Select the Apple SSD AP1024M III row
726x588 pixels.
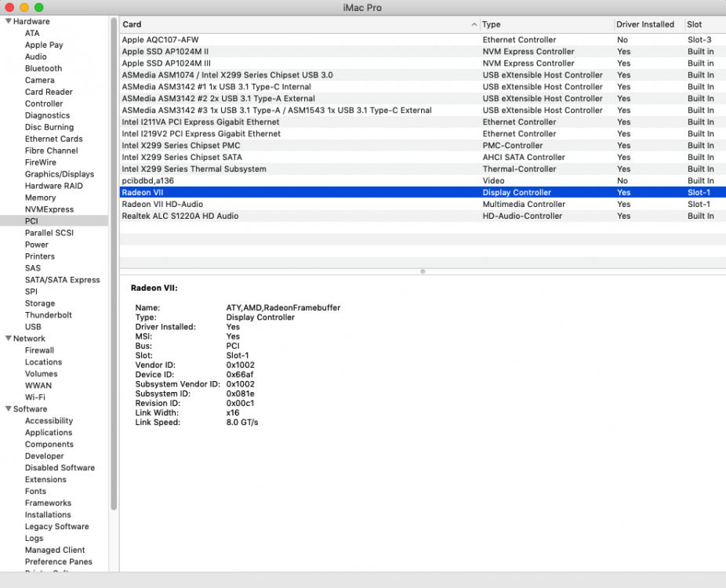pos(423,64)
